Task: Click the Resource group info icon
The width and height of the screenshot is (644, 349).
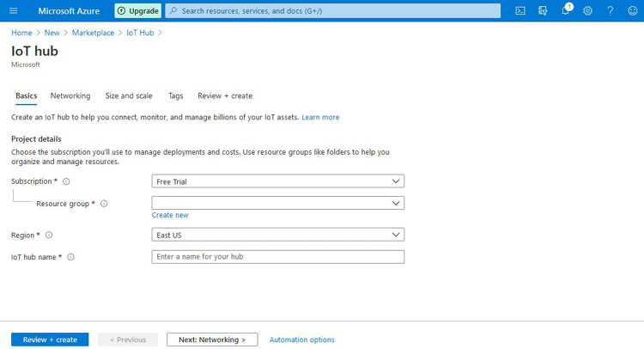Action: (x=104, y=204)
